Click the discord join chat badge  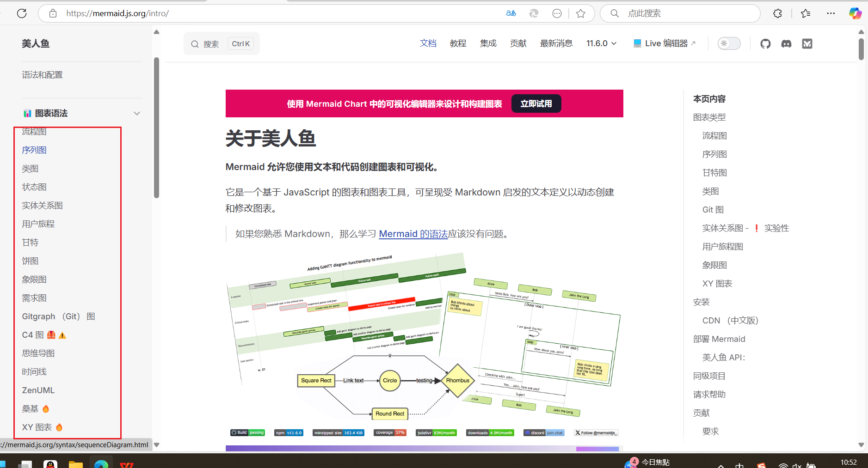pos(544,433)
